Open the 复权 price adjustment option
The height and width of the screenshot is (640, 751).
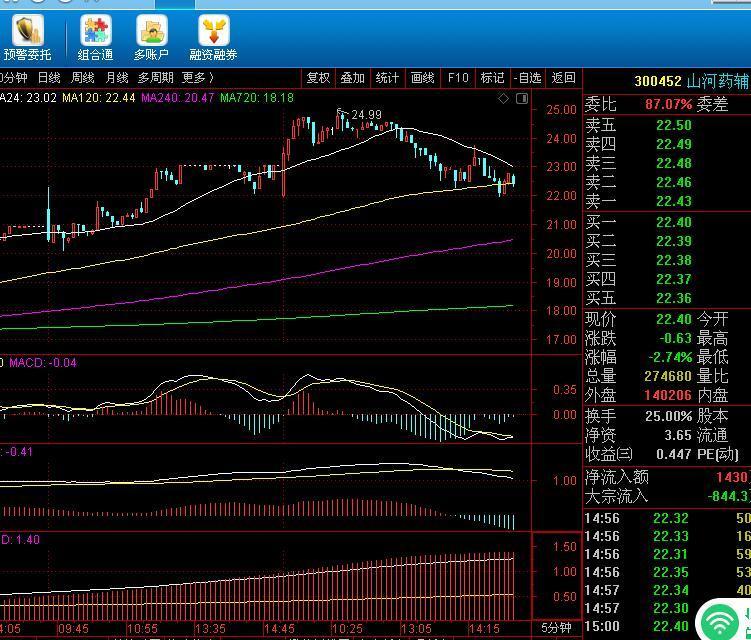(x=318, y=78)
